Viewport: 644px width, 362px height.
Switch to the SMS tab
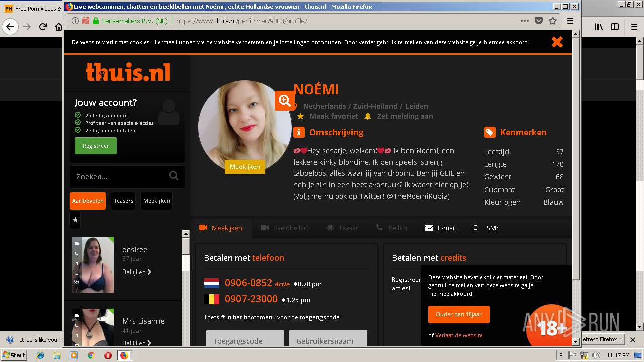487,228
